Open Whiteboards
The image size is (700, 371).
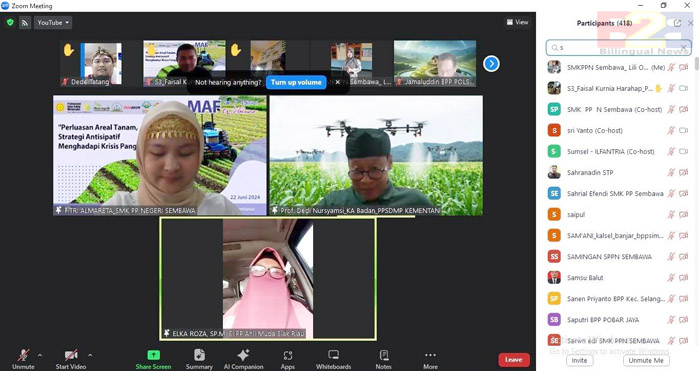[333, 359]
